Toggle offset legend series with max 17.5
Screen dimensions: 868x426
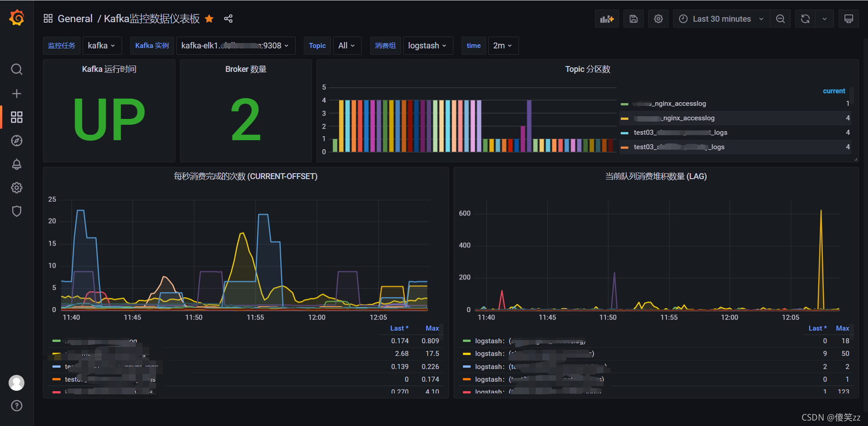pyautogui.click(x=105, y=354)
